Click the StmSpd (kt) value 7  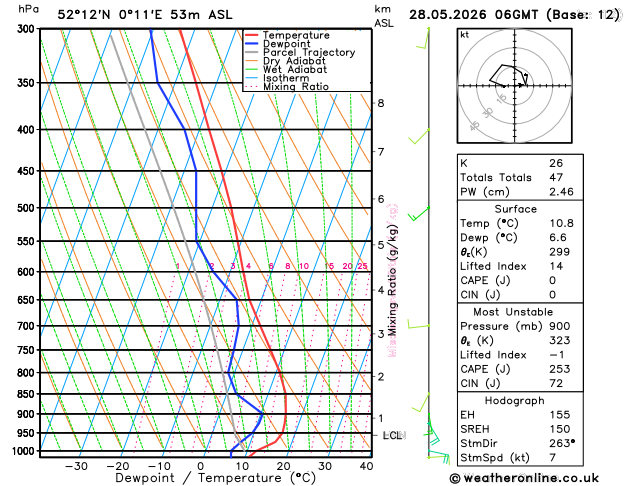pos(553,458)
